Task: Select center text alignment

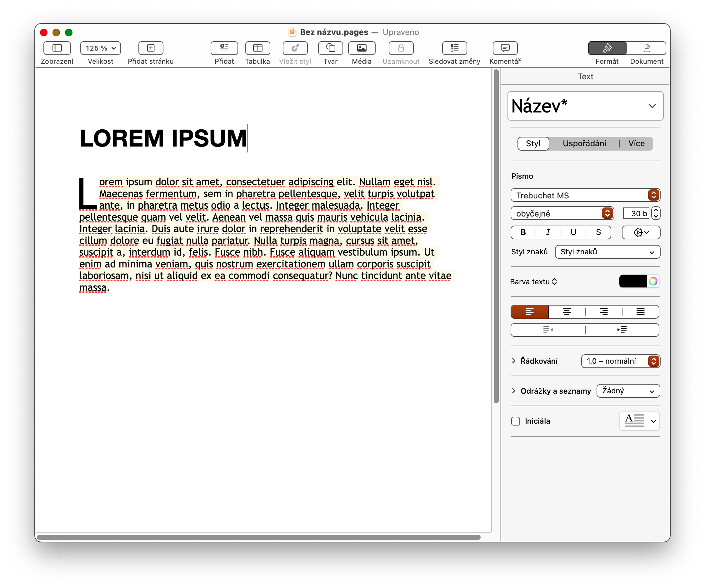Action: pyautogui.click(x=567, y=312)
